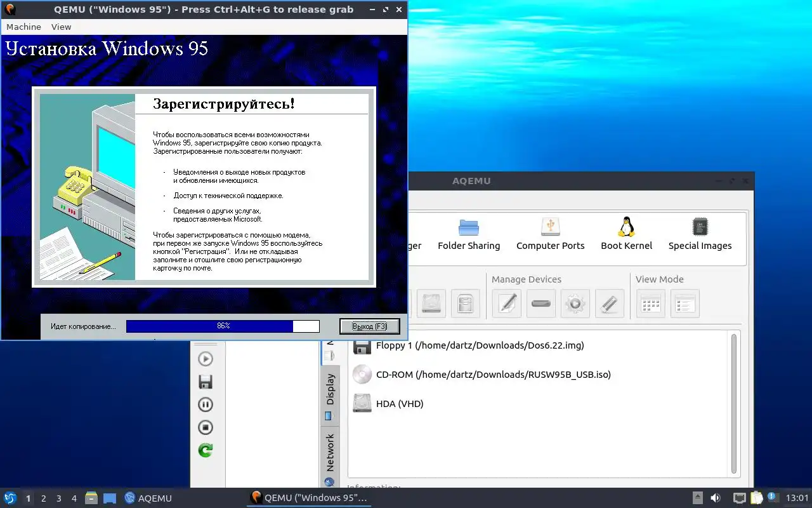Image resolution: width=812 pixels, height=508 pixels.
Task: Open the Lubuntu start menu icon
Action: (10, 498)
